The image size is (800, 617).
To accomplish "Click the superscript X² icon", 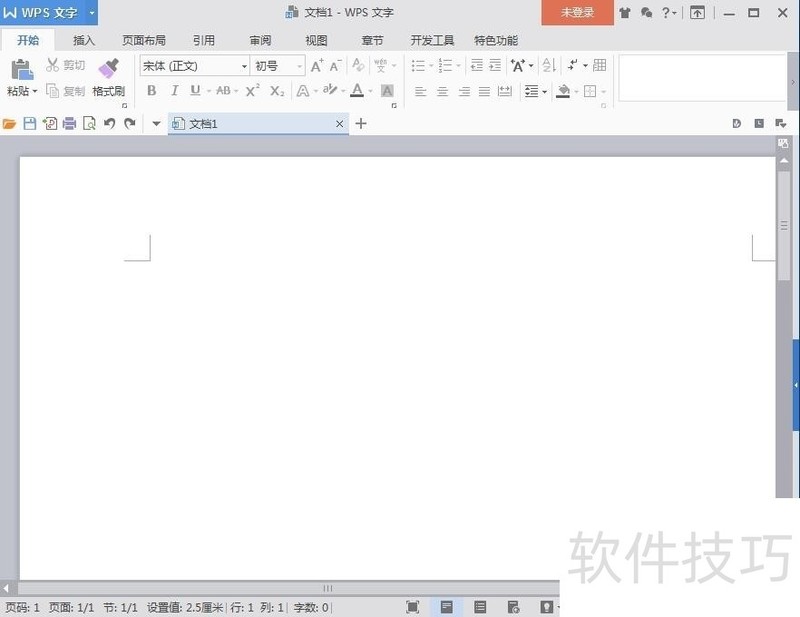I will [252, 91].
